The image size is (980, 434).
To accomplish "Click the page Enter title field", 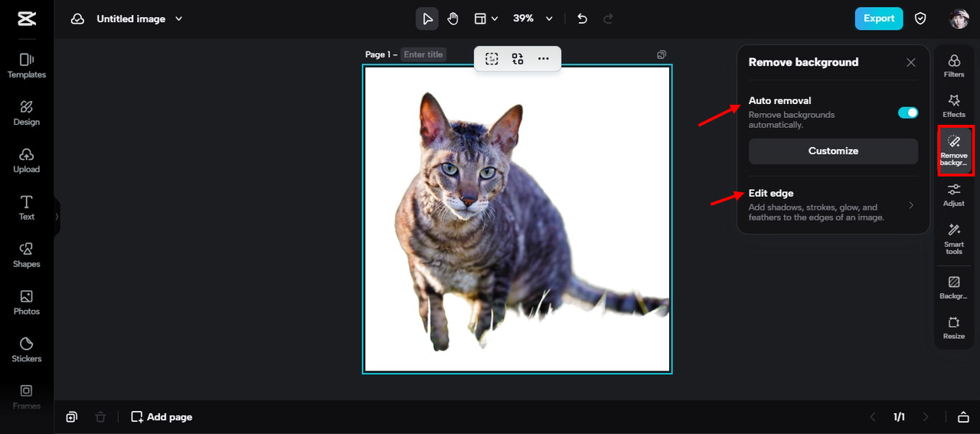I will [423, 54].
